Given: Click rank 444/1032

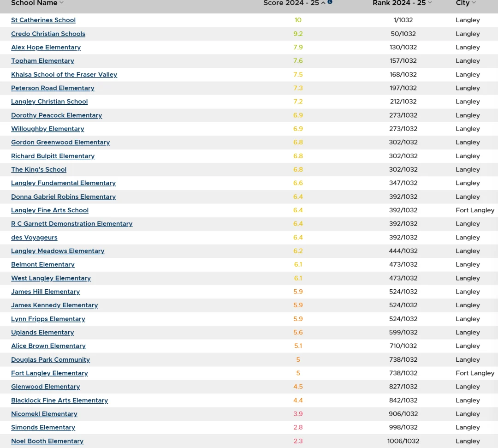Looking at the screenshot, I should click(x=403, y=251).
